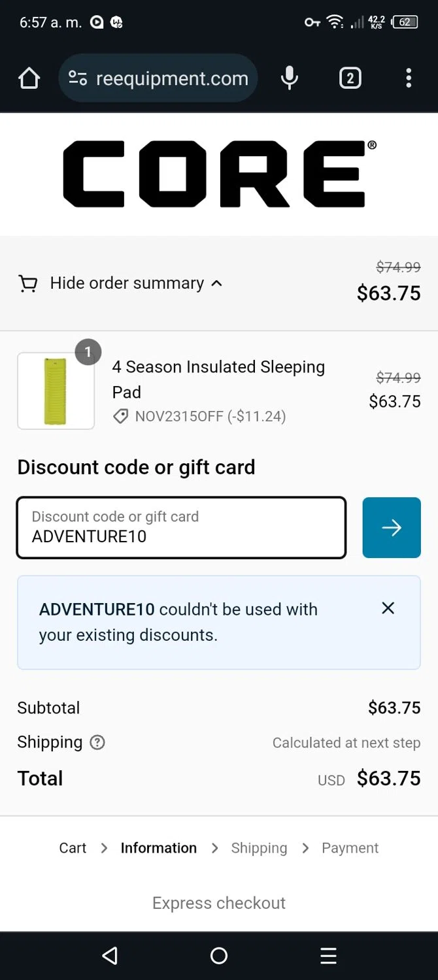Go to Cart breadcrumb
The height and width of the screenshot is (980, 438).
(73, 848)
